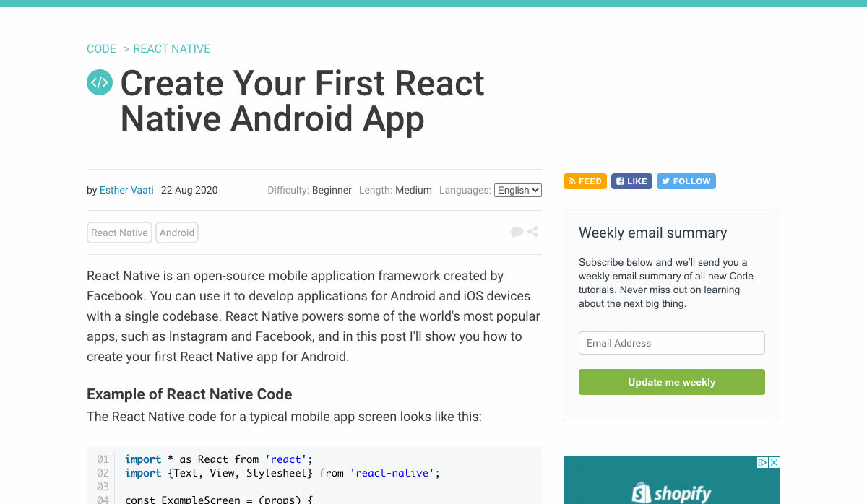Image resolution: width=867 pixels, height=504 pixels.
Task: Open the REACT NATIVE breadcrumb link
Action: click(172, 49)
